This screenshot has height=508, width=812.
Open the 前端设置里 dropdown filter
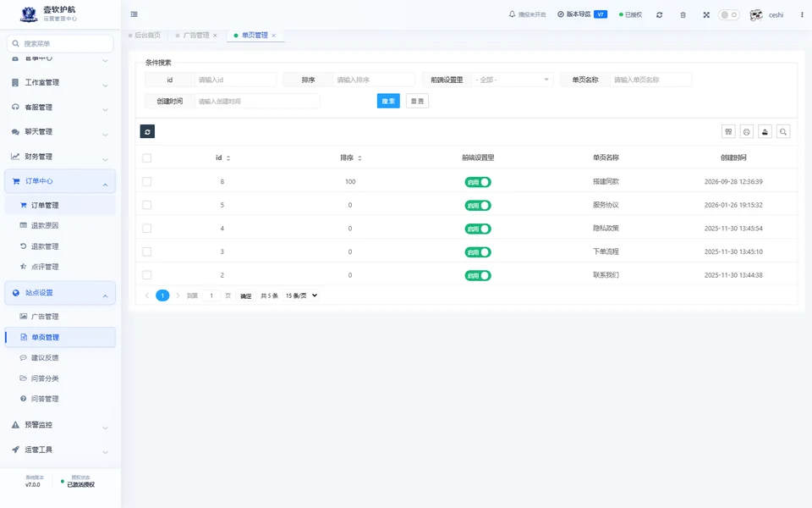(513, 80)
